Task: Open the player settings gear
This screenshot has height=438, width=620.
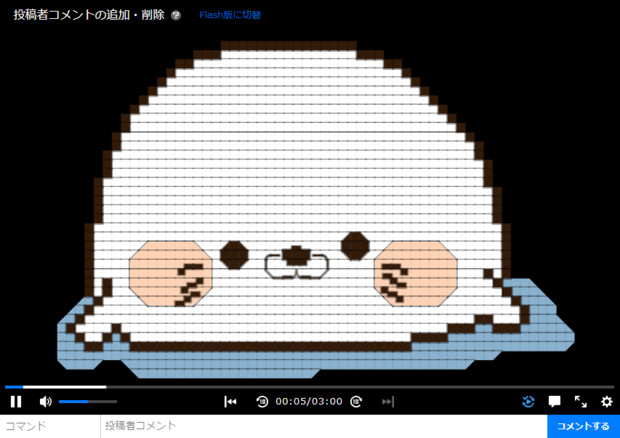Action: [x=607, y=402]
